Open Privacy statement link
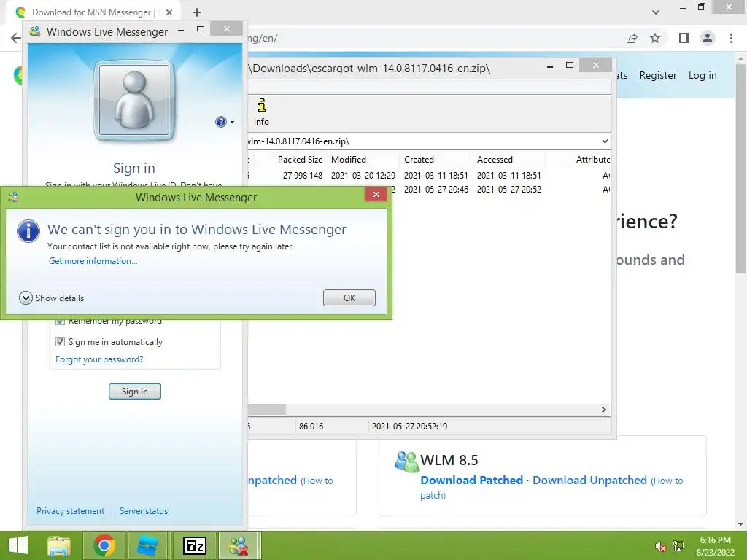Image resolution: width=747 pixels, height=560 pixels. pyautogui.click(x=71, y=511)
